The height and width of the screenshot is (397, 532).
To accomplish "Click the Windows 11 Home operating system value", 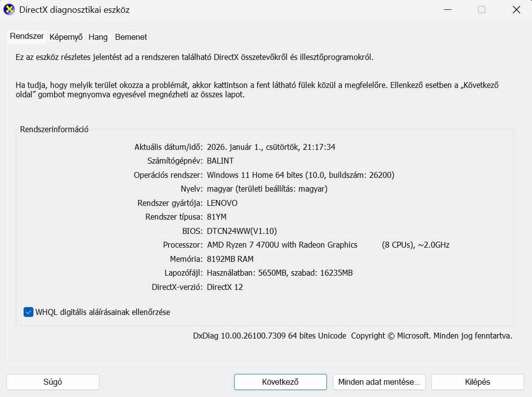I will coord(300,175).
